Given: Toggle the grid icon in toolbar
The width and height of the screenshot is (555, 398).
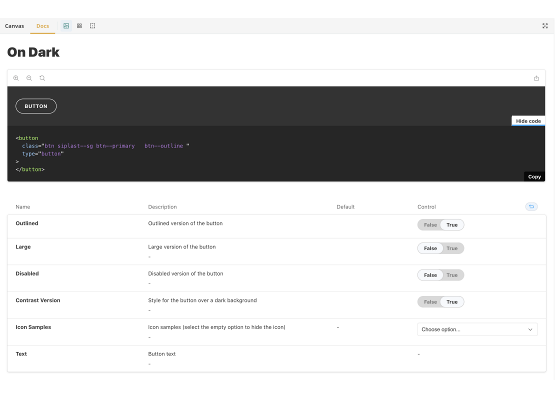Looking at the screenshot, I should tap(80, 26).
